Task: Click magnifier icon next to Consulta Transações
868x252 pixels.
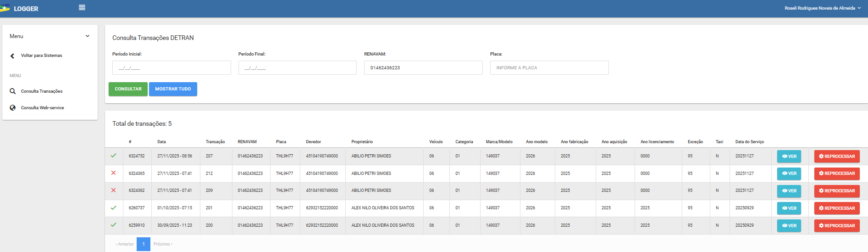Action: (x=13, y=91)
